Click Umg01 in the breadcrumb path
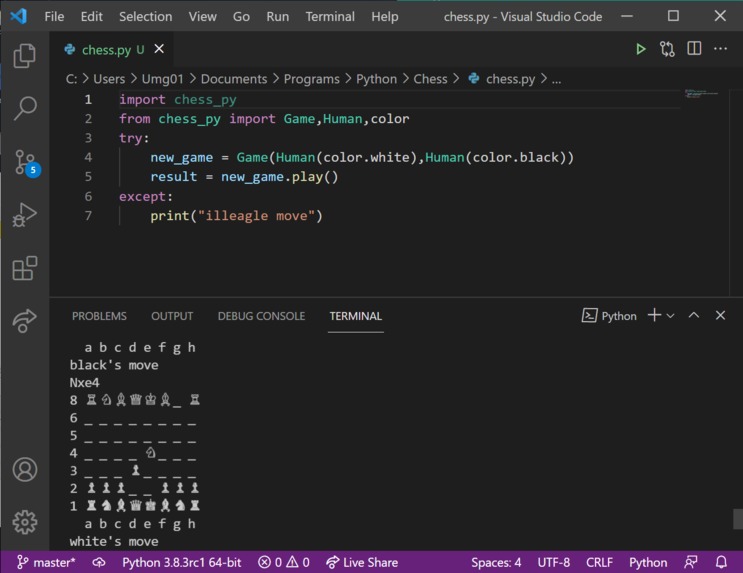743x573 pixels. point(162,79)
